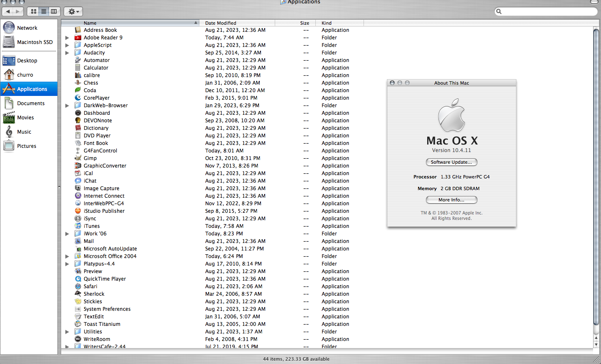Select the QuickTime Player app icon
This screenshot has height=364, width=601.
78,279
